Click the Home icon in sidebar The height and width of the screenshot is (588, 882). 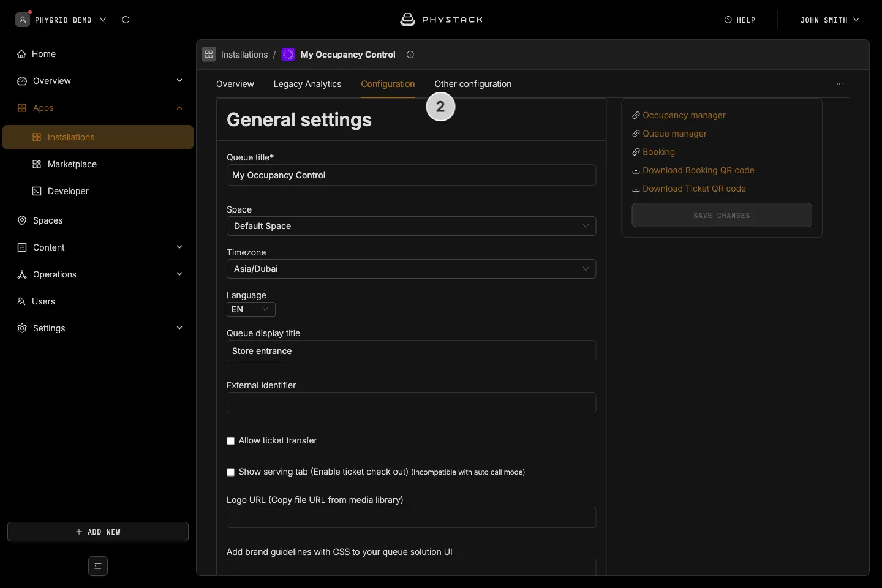click(x=21, y=54)
